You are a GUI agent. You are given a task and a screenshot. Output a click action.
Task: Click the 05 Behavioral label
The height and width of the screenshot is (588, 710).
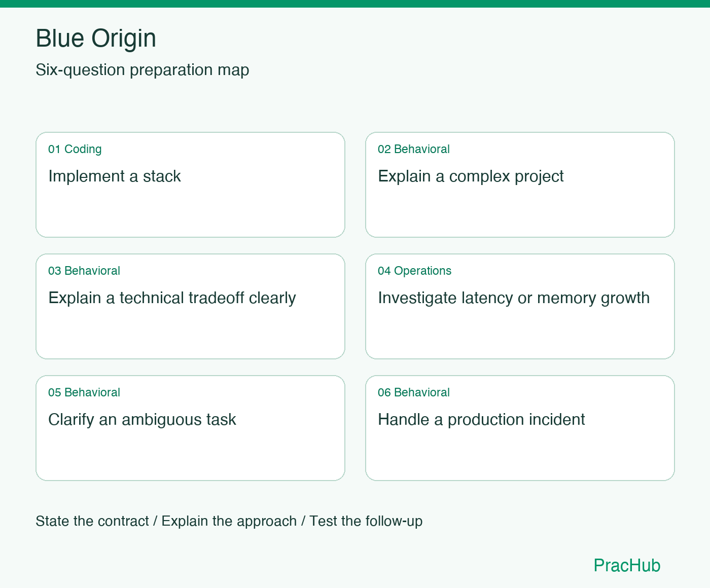coord(84,392)
